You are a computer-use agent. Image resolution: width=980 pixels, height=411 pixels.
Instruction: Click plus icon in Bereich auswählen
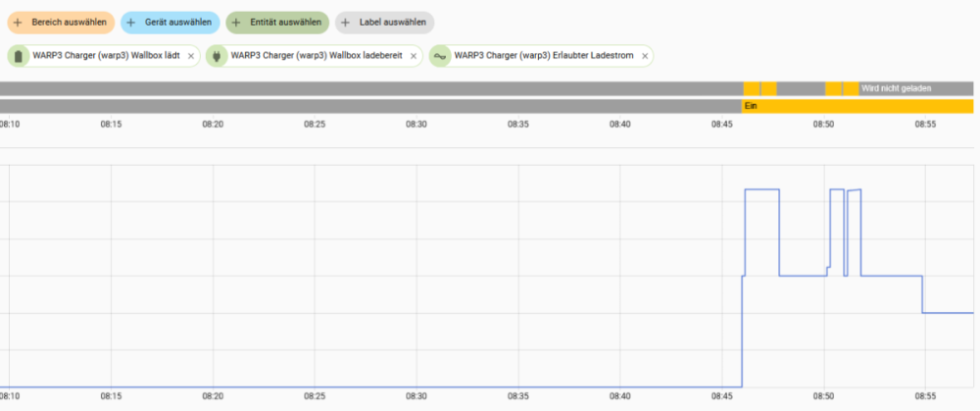tap(18, 22)
